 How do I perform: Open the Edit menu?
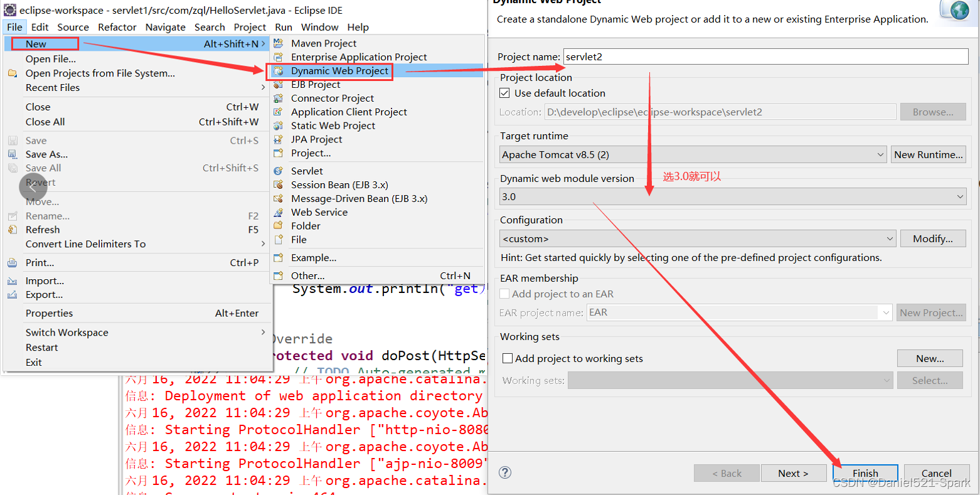point(40,27)
